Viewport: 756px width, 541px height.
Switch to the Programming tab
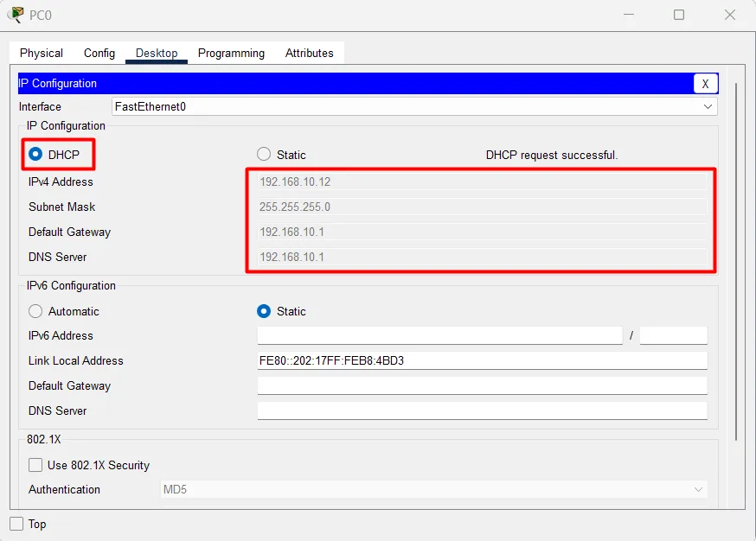pos(231,53)
